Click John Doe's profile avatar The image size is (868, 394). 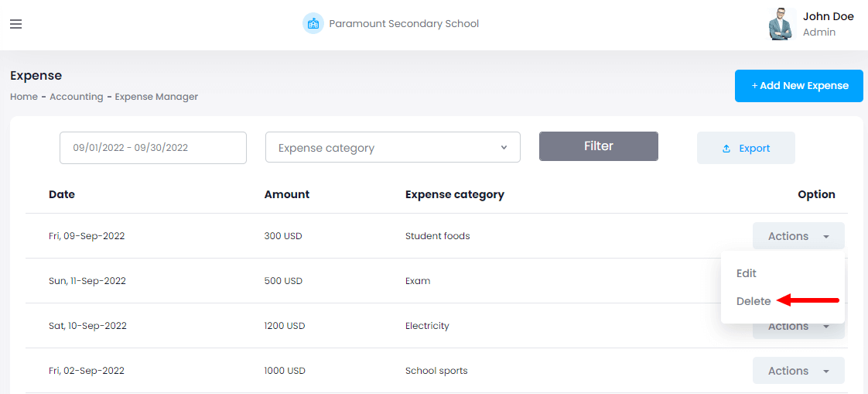pyautogui.click(x=781, y=24)
